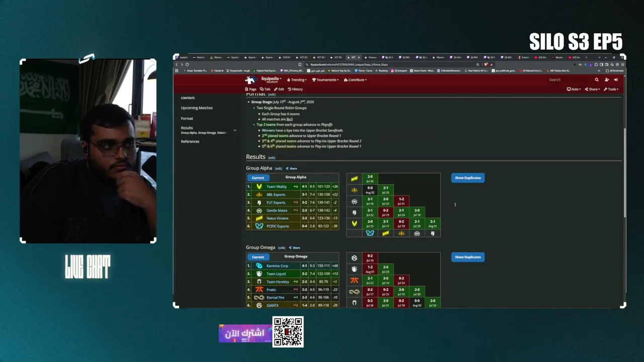This screenshot has height=362, width=644.
Task: Click the Team Liquid logo in standings
Action: tap(259, 274)
